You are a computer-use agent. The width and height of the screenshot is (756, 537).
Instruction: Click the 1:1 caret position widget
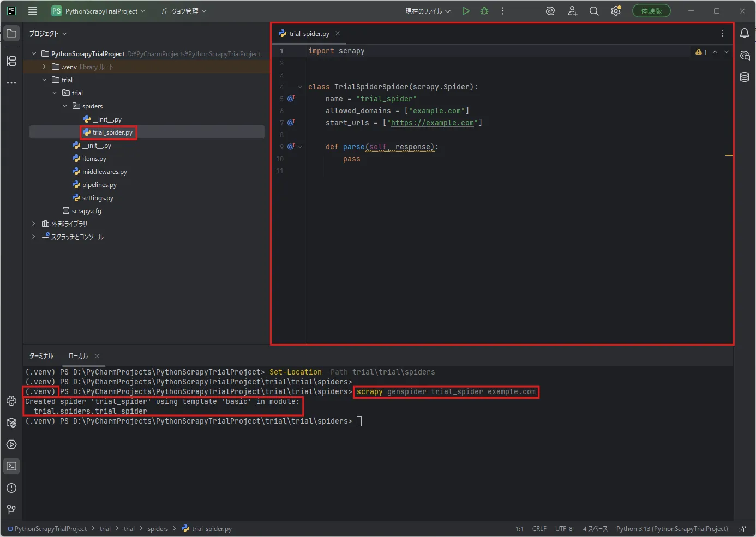tap(520, 529)
